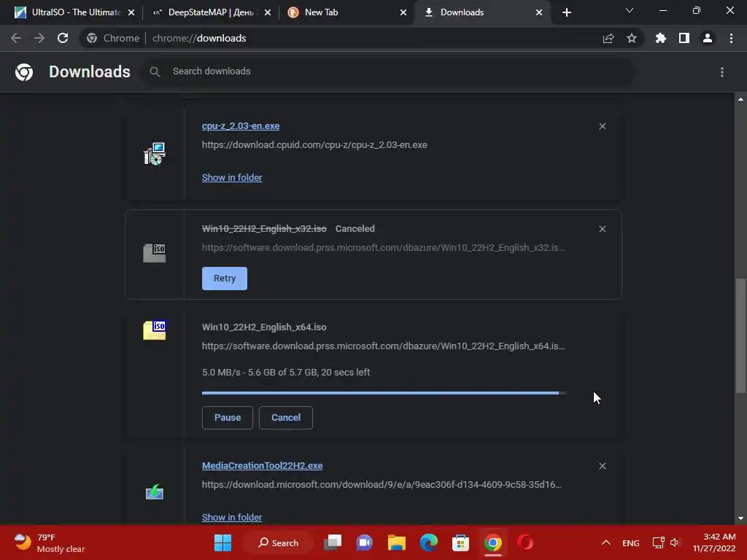Screen dimensions: 747x560
Task: Open the Windows Start menu
Action: 222,542
